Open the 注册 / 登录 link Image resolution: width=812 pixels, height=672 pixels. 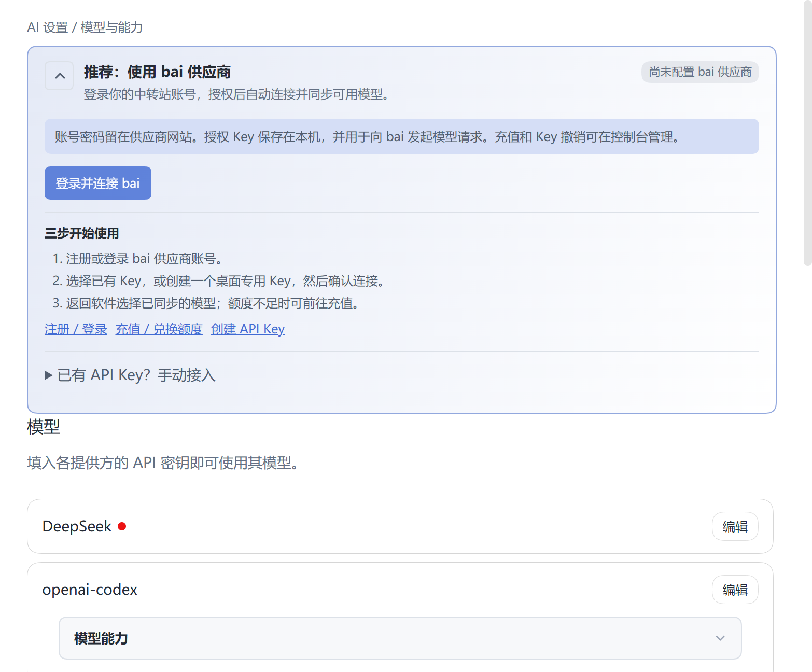coord(76,329)
